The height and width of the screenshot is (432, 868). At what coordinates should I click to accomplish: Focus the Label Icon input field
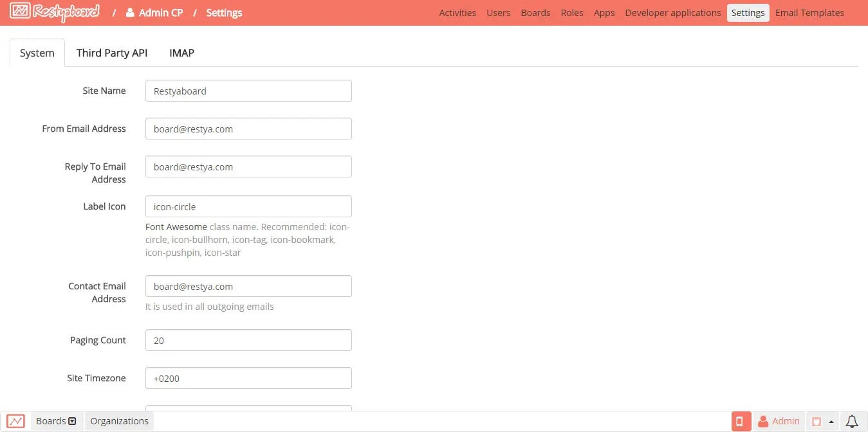(248, 206)
